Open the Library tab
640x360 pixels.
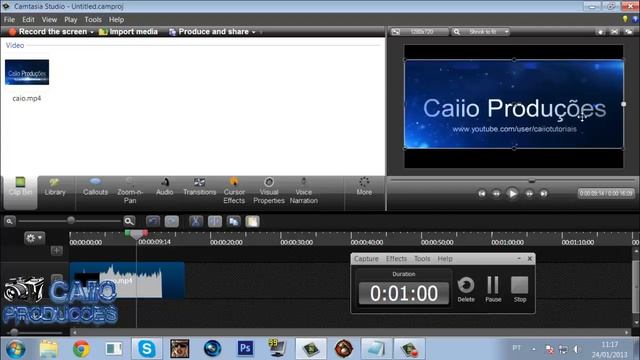55,187
